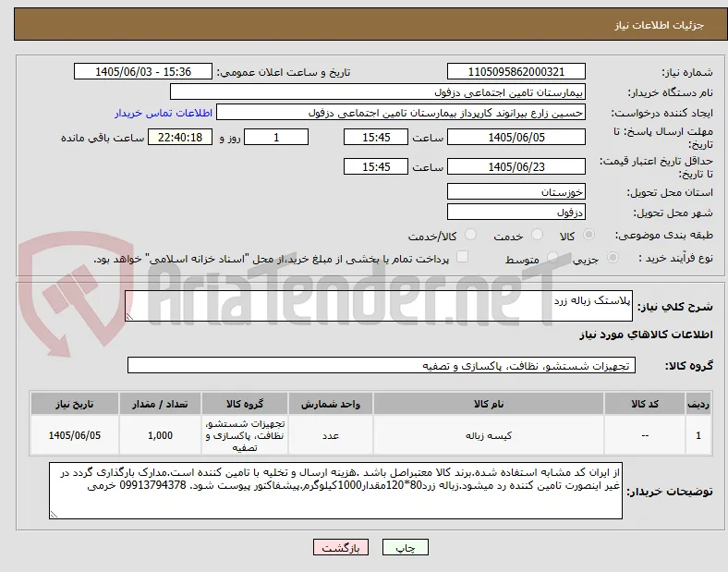Click the 1405/06/05 need date cell
Screen dimensions: 728x572
click(x=75, y=435)
